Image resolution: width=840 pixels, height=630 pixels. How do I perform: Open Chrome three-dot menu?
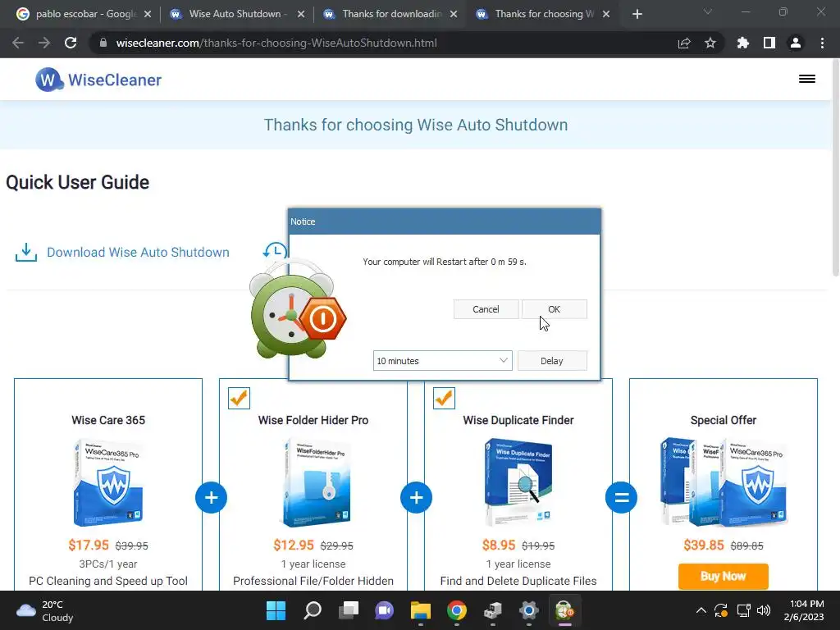click(x=822, y=43)
